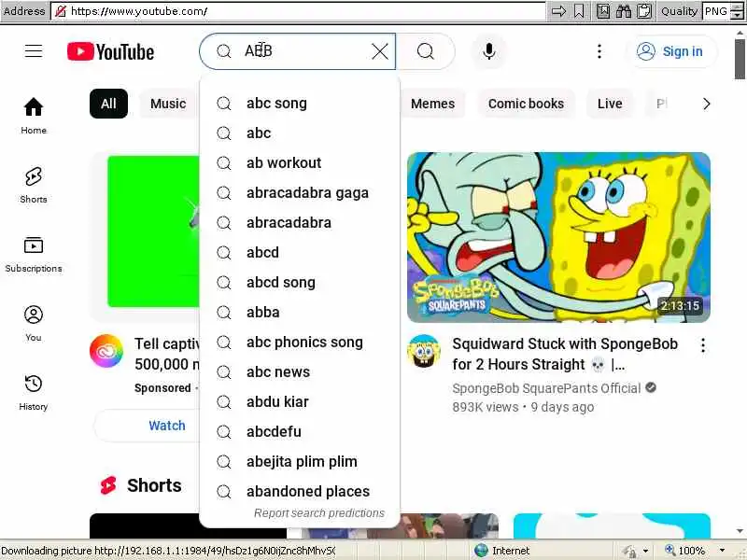Choose the 'ab workout' suggestion
Image resolution: width=747 pixels, height=560 pixels.
pos(300,162)
